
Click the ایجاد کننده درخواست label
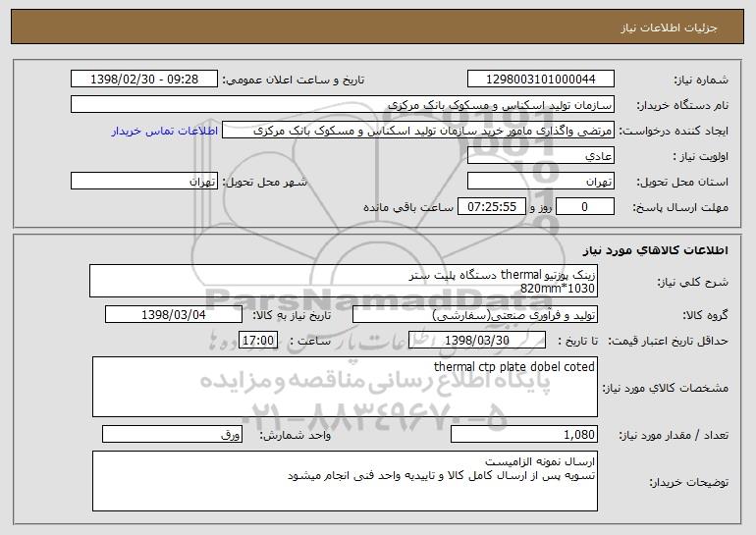[674, 131]
